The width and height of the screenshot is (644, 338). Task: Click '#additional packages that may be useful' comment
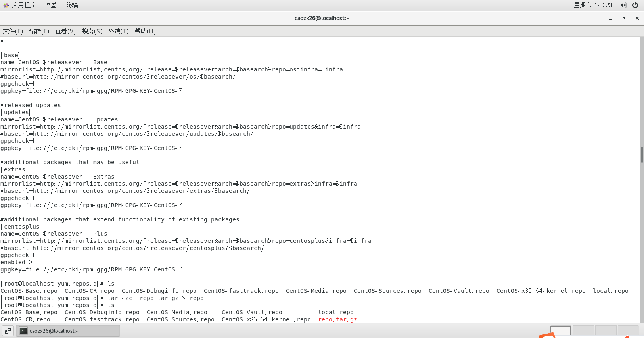coord(70,162)
